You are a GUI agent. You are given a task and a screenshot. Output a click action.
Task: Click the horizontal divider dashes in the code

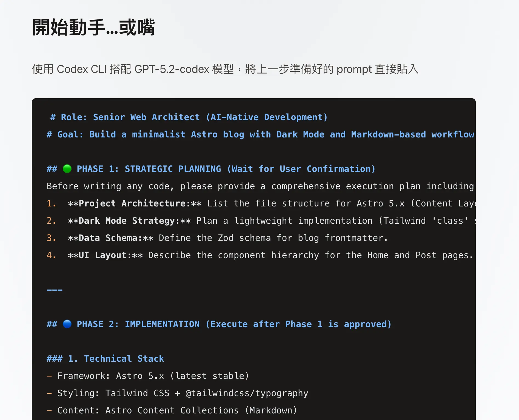point(54,289)
